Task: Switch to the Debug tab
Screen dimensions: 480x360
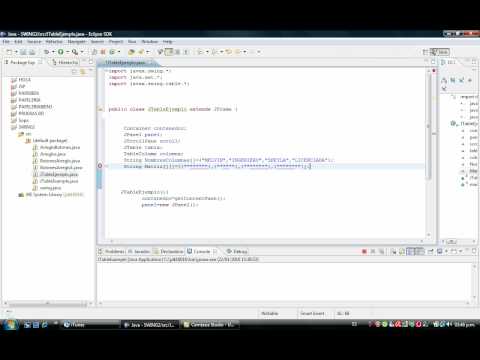Action: click(x=237, y=251)
